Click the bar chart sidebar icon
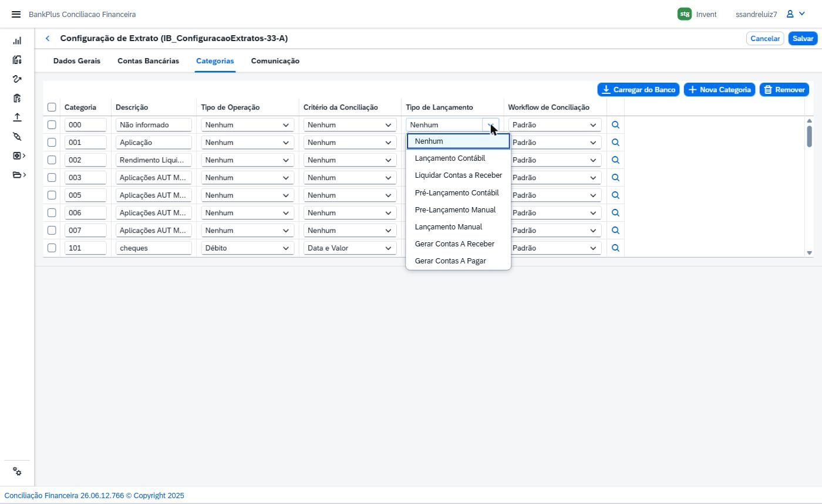Image resolution: width=822 pixels, height=504 pixels. 17,40
